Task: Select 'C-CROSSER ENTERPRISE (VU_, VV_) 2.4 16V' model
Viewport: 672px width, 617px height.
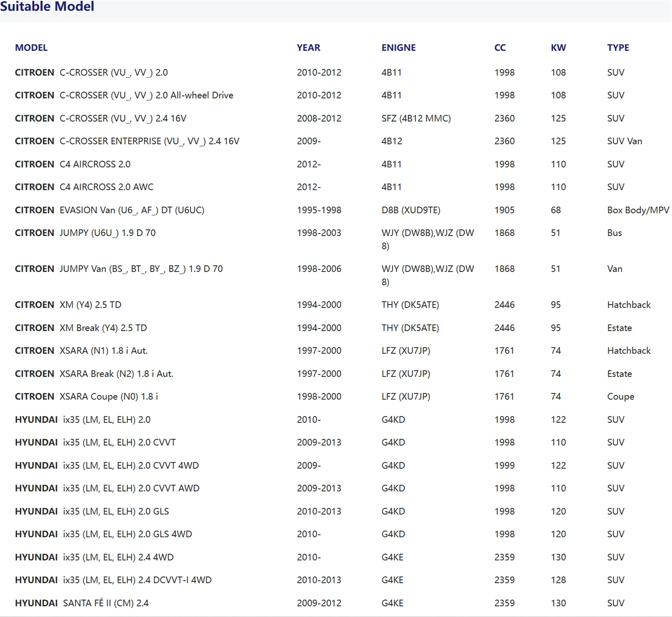Action: pos(150,141)
